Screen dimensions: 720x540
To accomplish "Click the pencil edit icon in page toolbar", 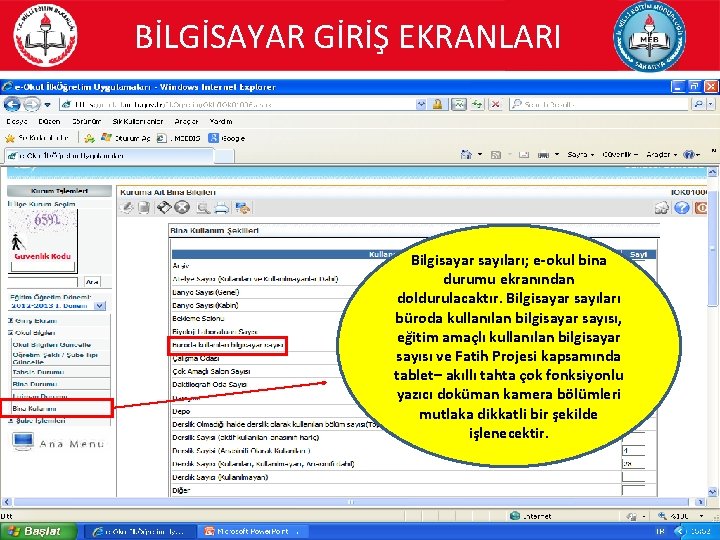I will (x=127, y=208).
